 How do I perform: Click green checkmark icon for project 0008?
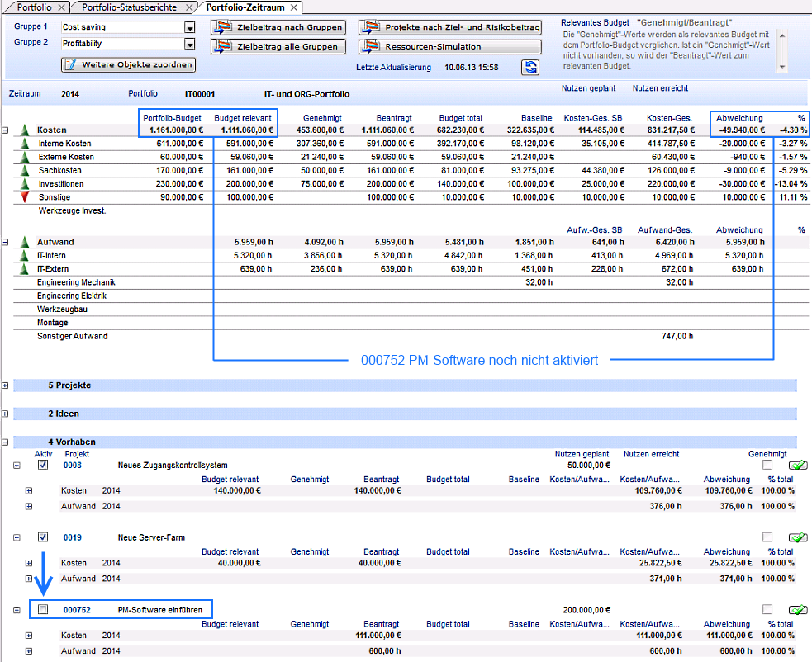coord(796,466)
